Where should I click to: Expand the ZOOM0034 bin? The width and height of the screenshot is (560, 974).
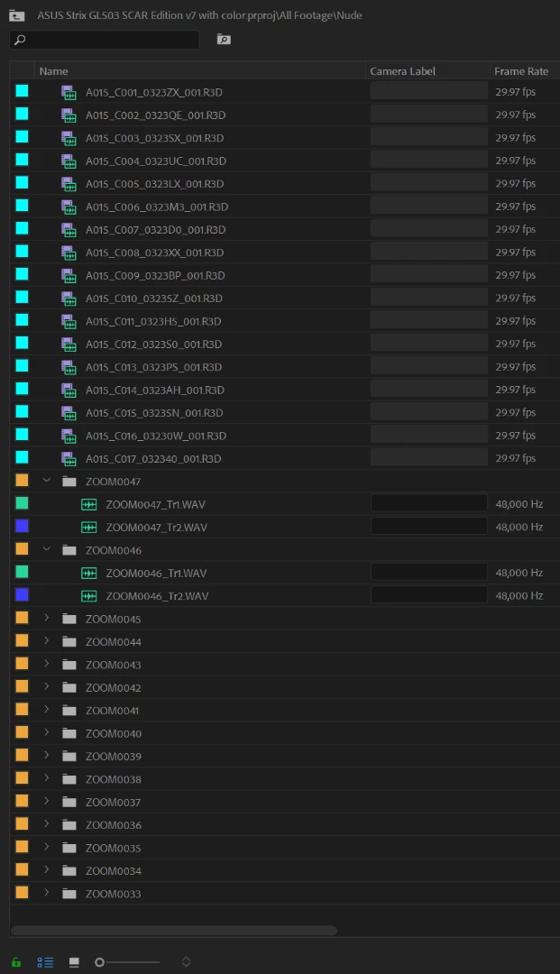coord(47,870)
